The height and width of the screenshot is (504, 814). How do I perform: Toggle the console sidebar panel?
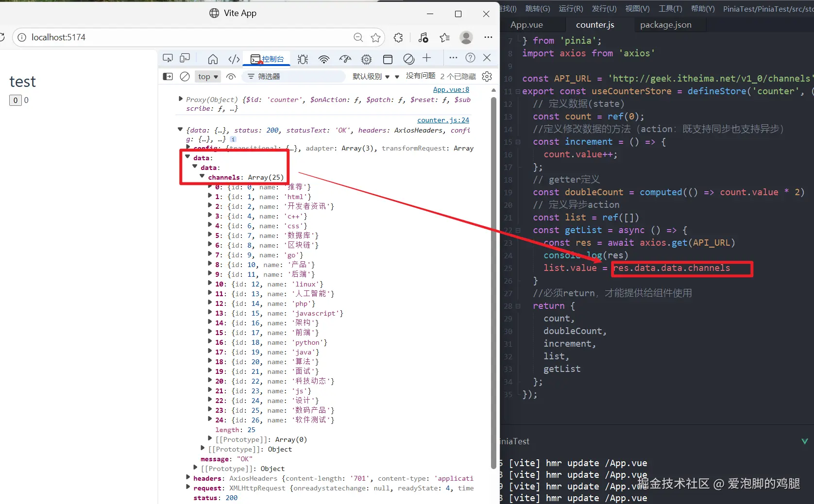point(168,76)
